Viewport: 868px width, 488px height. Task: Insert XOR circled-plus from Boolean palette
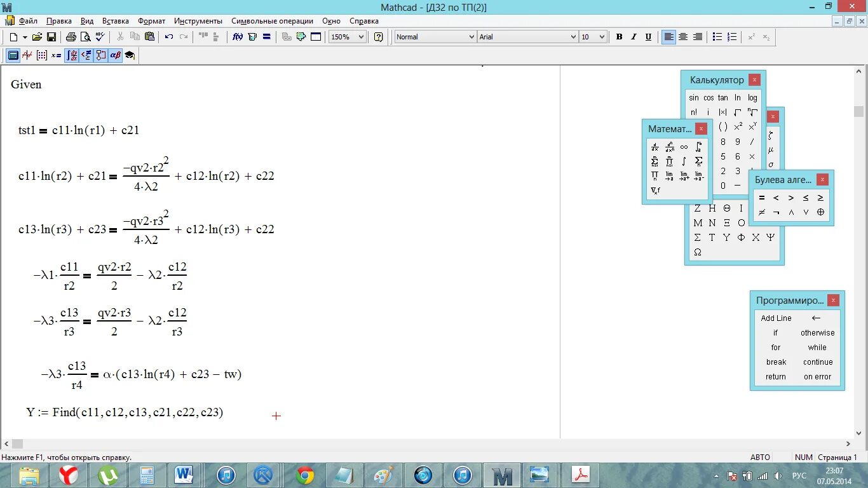820,212
